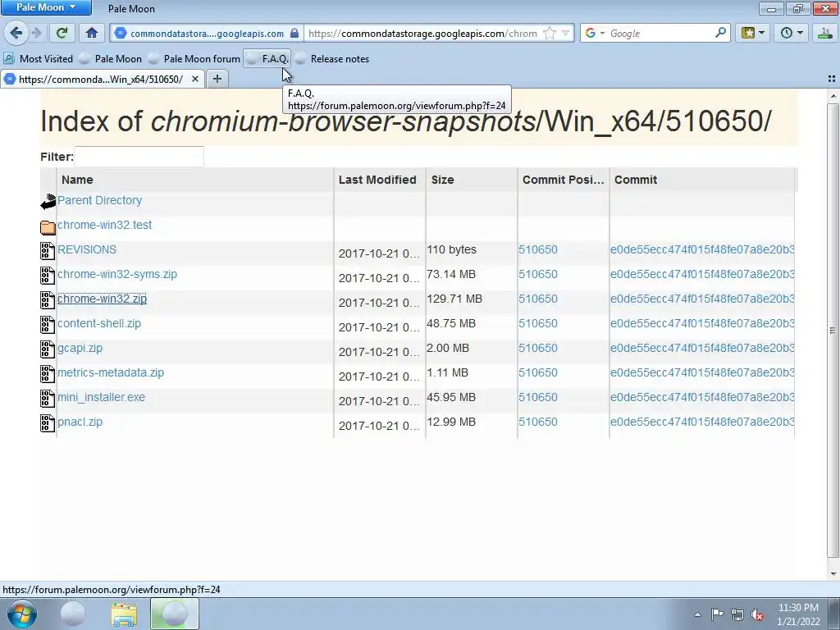Click the file icon beside pnacl.zip
This screenshot has width=840, height=630.
(48, 423)
